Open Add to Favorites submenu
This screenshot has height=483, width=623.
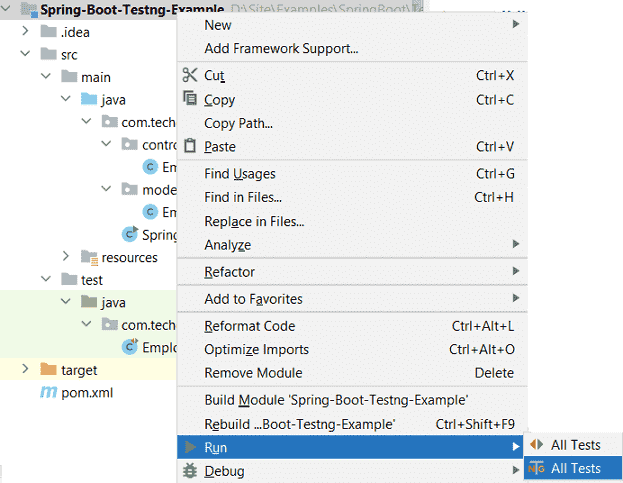click(x=352, y=299)
